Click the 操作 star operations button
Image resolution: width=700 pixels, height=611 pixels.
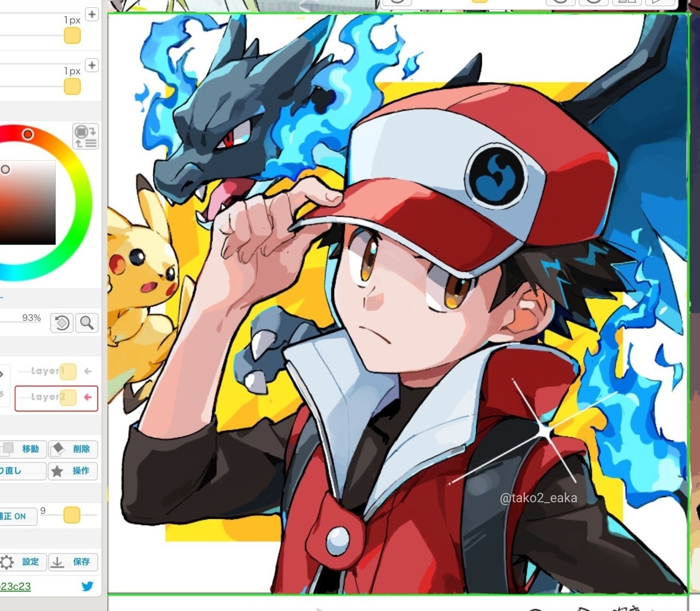click(73, 471)
